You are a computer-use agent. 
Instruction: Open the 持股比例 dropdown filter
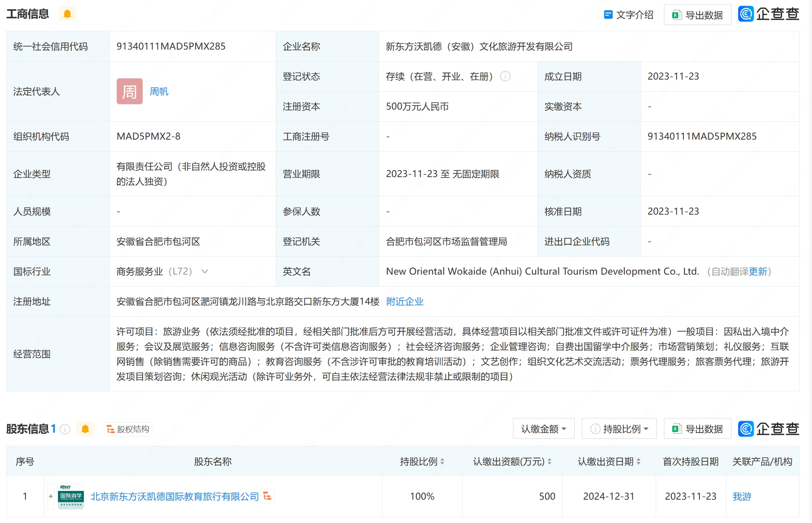point(619,429)
